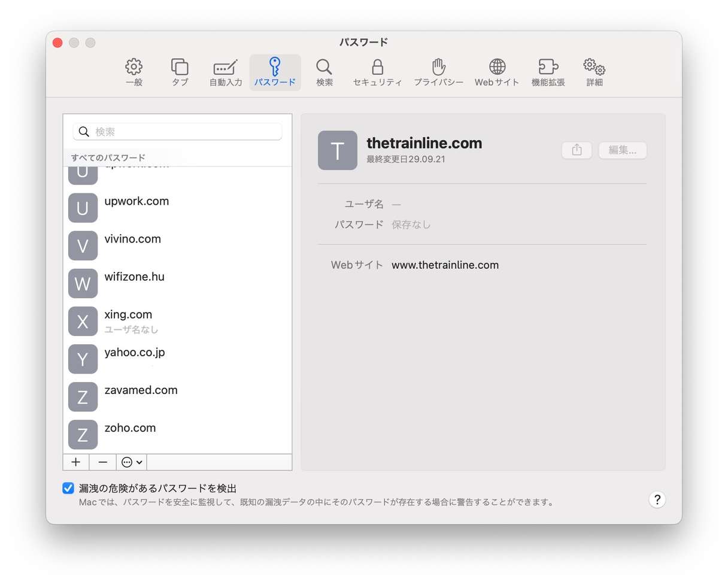Screen dimensions: 728x585
Task: Click the U avatar for upwork.com
Action: click(83, 208)
